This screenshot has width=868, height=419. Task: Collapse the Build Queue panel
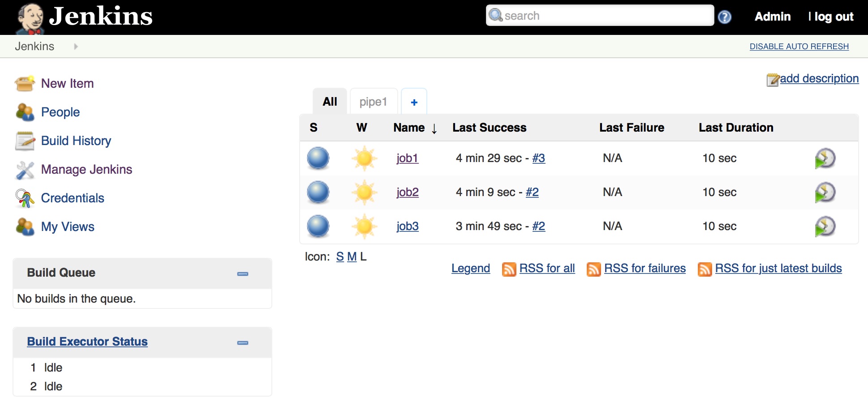coord(243,274)
